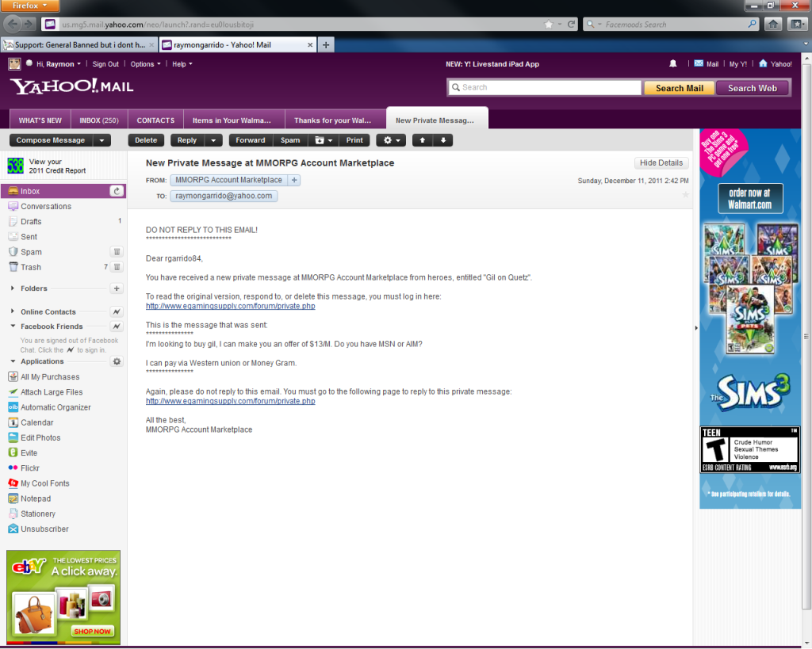Click the notifications bell icon
This screenshot has width=812, height=649.
pyautogui.click(x=673, y=63)
